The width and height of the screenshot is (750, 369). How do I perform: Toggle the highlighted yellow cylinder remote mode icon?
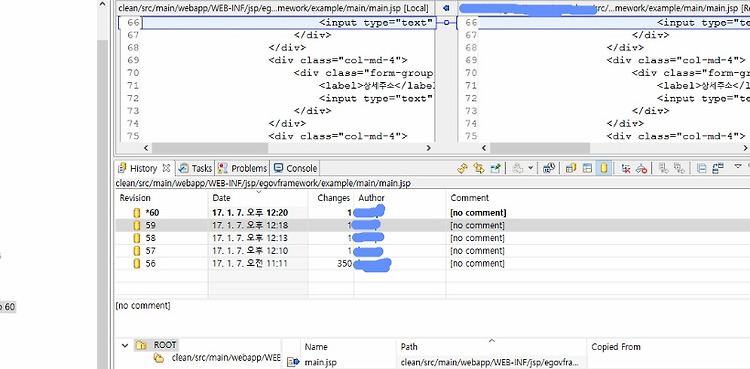pos(603,168)
